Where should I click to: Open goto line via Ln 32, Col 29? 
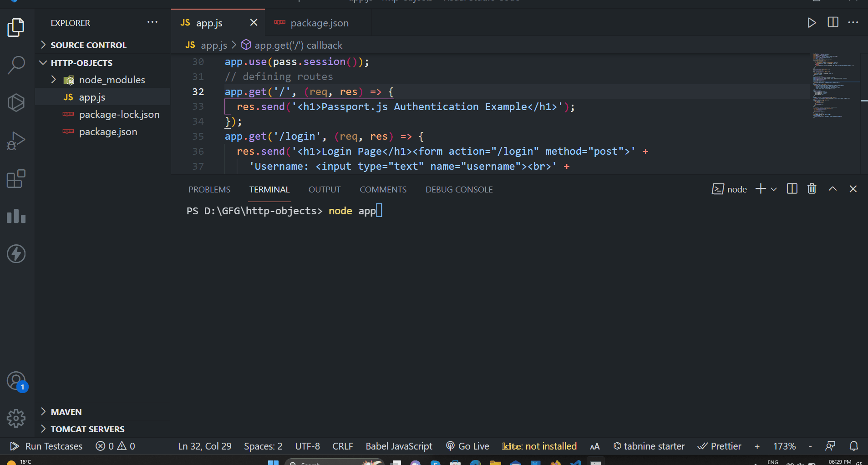point(204,446)
